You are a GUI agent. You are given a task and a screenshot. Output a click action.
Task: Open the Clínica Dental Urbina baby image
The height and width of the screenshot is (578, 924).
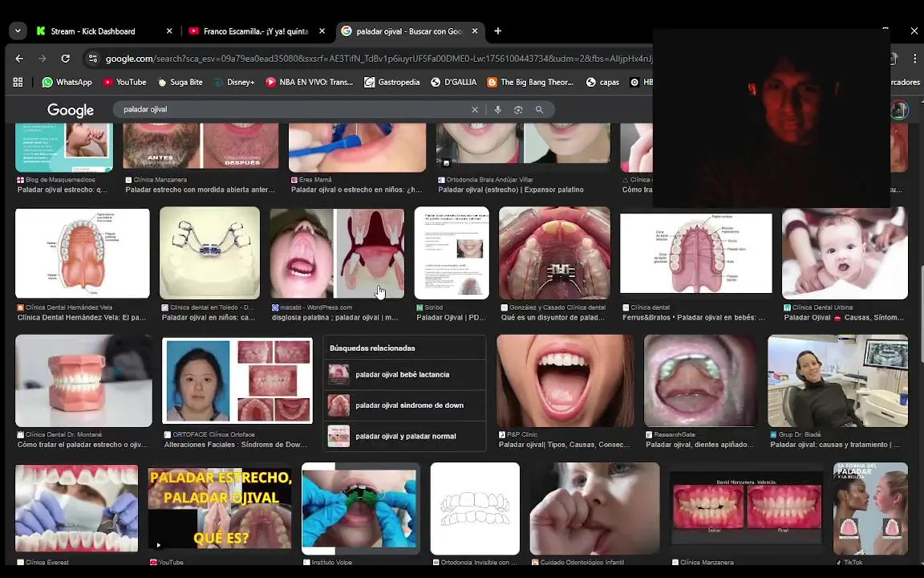845,253
